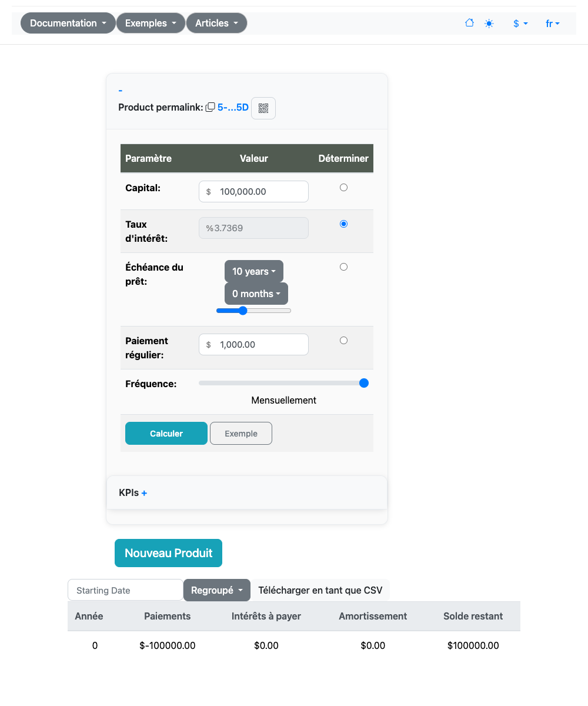Open the 0 months dropdown
Image resolution: width=588 pixels, height=706 pixels.
256,294
